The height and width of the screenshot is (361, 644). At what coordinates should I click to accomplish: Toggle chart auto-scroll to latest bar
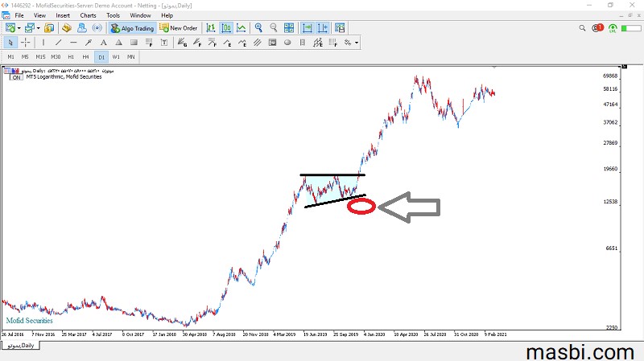click(x=308, y=28)
